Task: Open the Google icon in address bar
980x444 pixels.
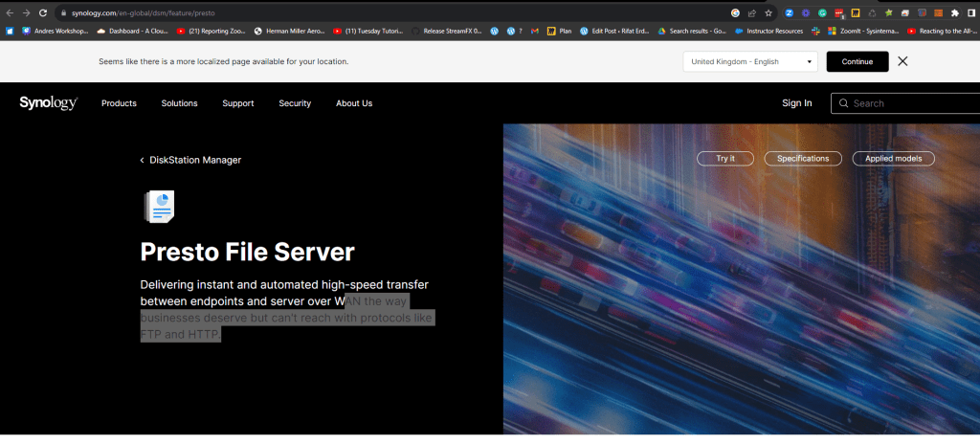Action: click(736, 12)
